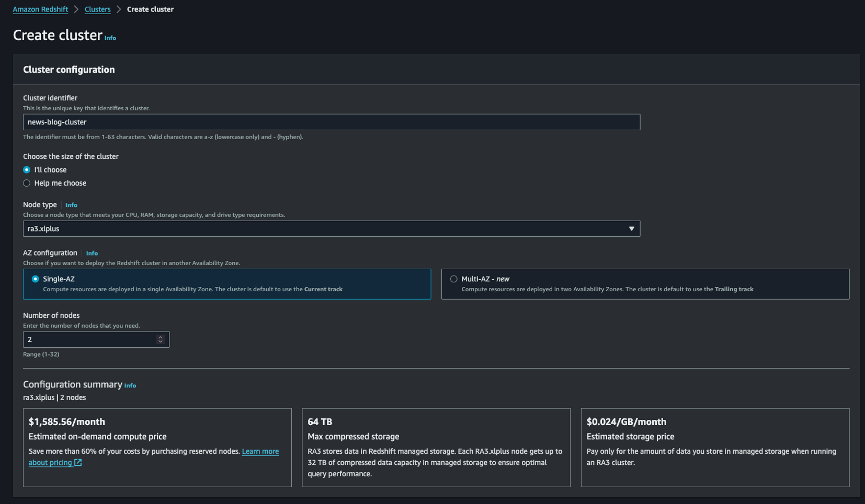Open Info next to Configuration summary
865x504 pixels.
tap(130, 386)
